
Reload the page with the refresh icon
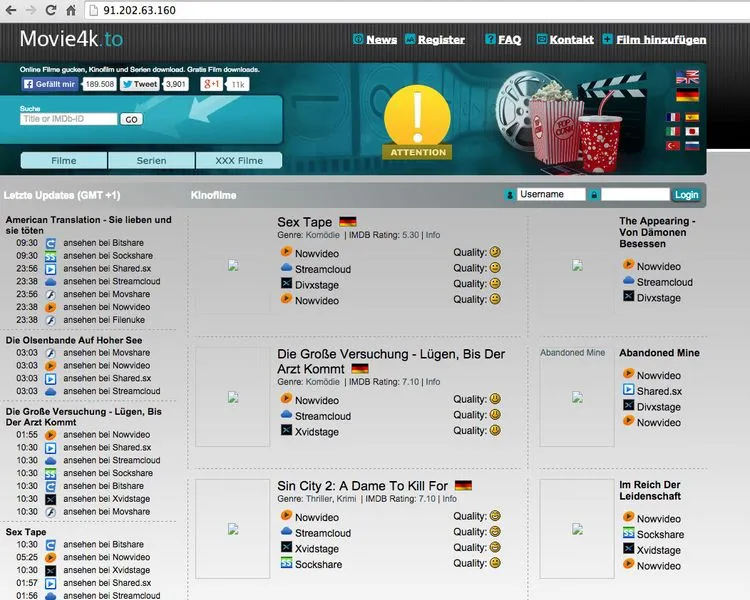pos(51,10)
